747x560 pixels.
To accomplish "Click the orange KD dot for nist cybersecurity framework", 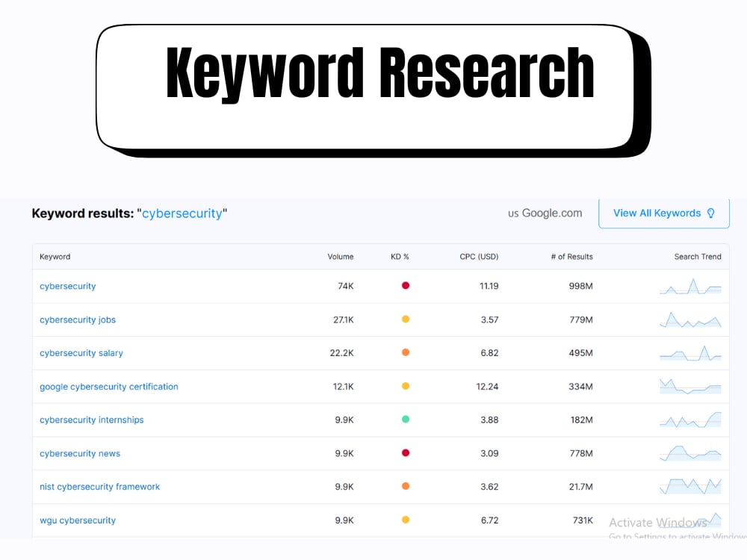I will (406, 486).
